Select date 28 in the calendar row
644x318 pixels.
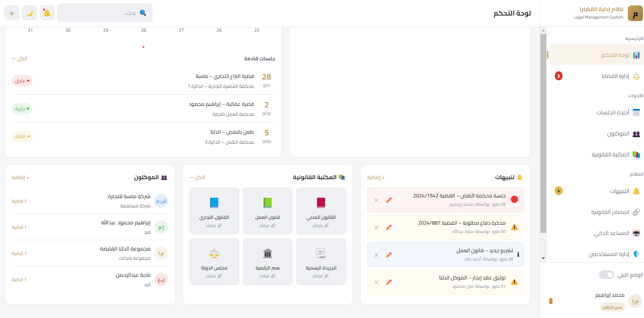pos(143,30)
